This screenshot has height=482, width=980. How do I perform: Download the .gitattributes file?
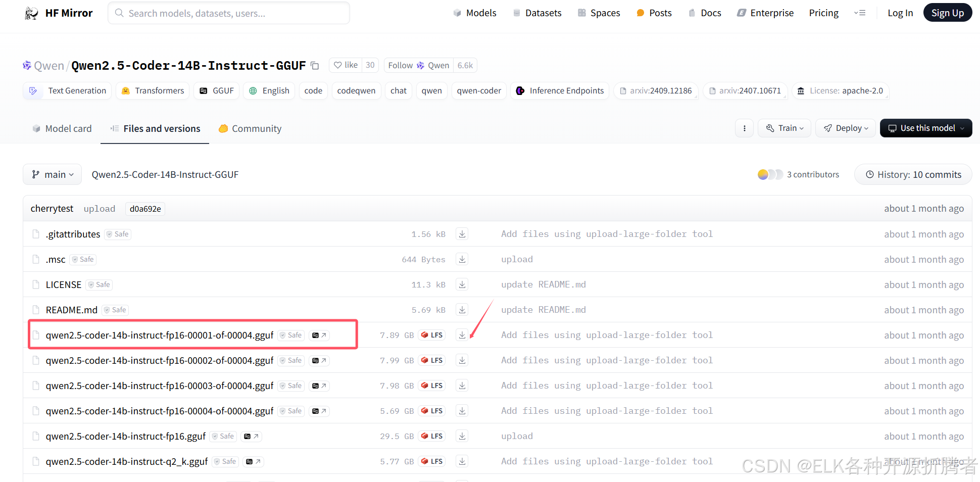(462, 234)
